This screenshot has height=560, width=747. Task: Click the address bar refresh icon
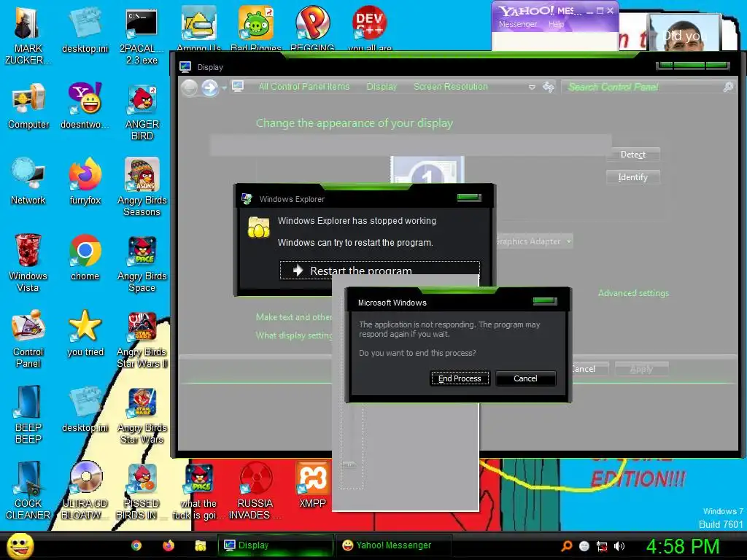(x=549, y=87)
